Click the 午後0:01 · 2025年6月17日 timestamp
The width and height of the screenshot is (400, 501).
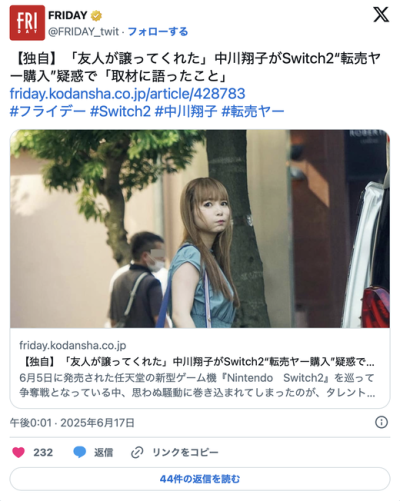point(72,423)
